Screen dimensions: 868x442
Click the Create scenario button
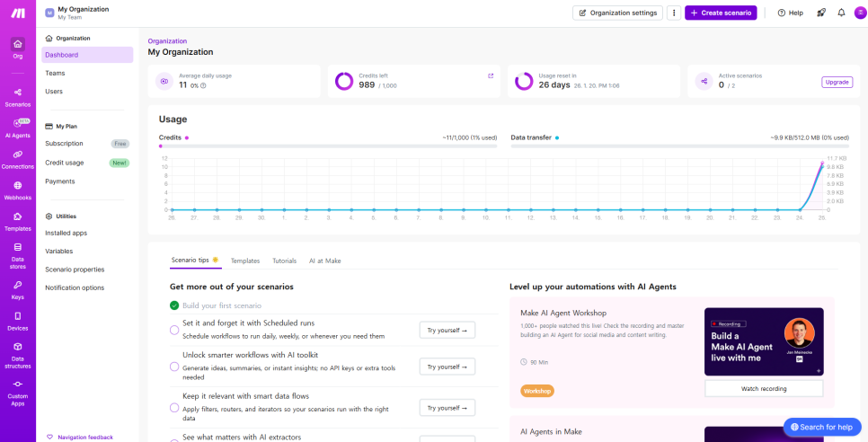point(721,13)
